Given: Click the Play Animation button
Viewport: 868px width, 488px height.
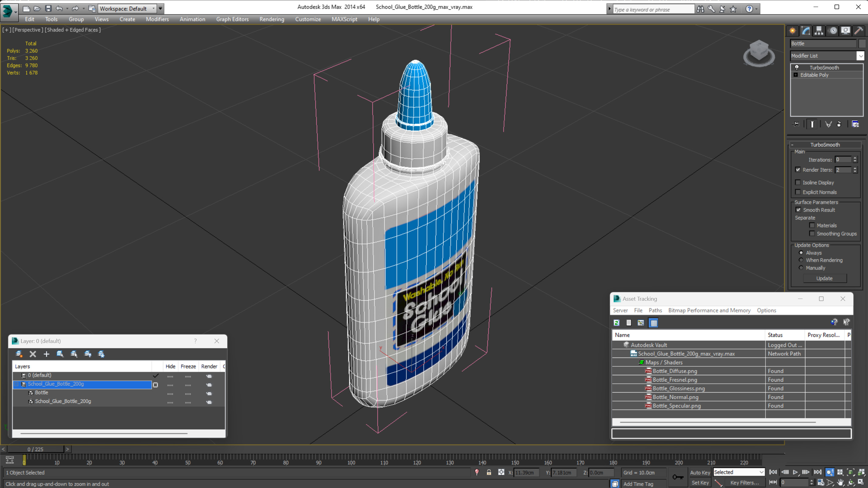Looking at the screenshot, I should pos(795,472).
